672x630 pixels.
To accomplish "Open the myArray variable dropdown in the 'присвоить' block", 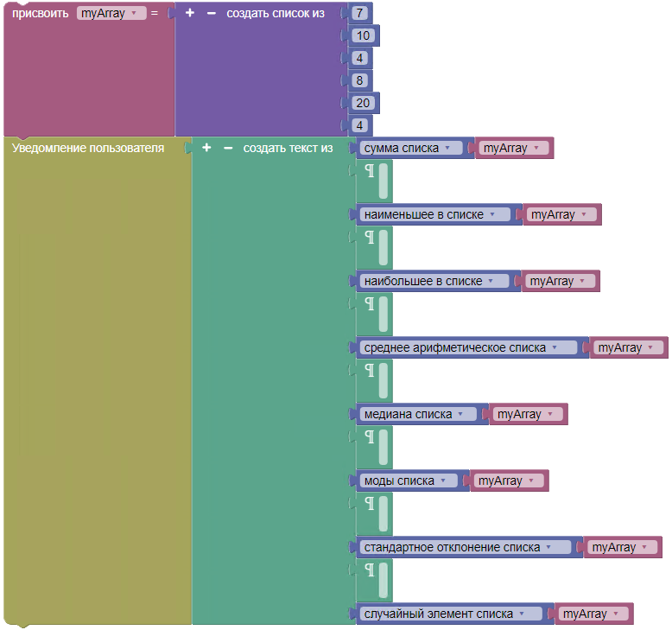I will point(111,13).
